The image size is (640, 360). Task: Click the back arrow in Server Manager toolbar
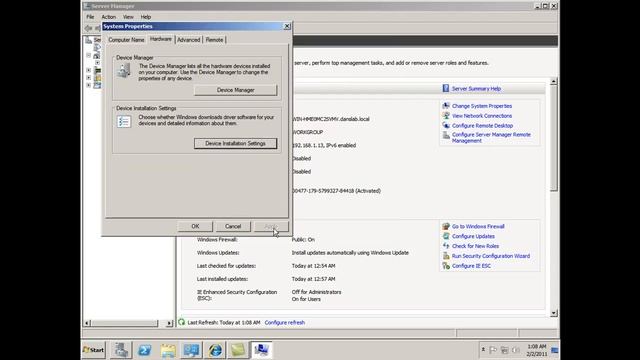pyautogui.click(x=88, y=28)
